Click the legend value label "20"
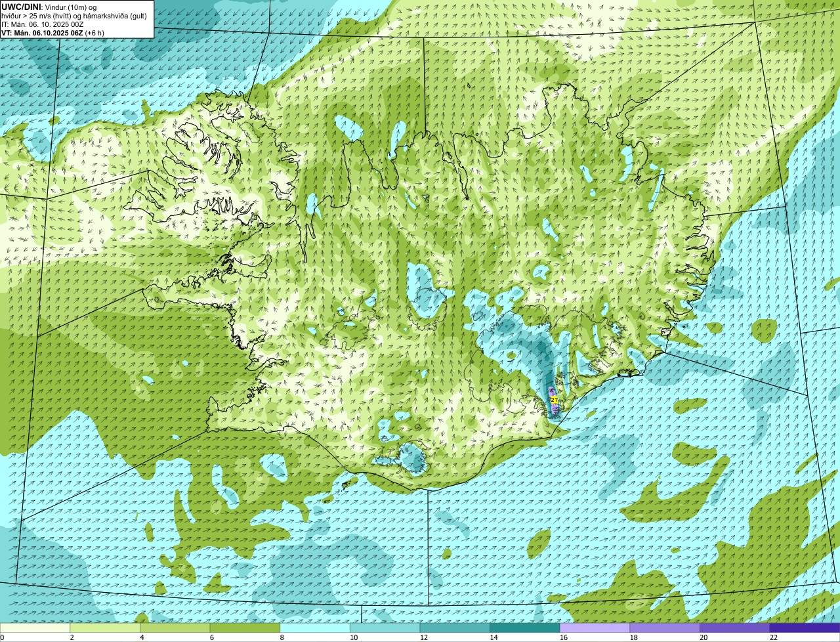The width and height of the screenshot is (840, 642). [703, 637]
